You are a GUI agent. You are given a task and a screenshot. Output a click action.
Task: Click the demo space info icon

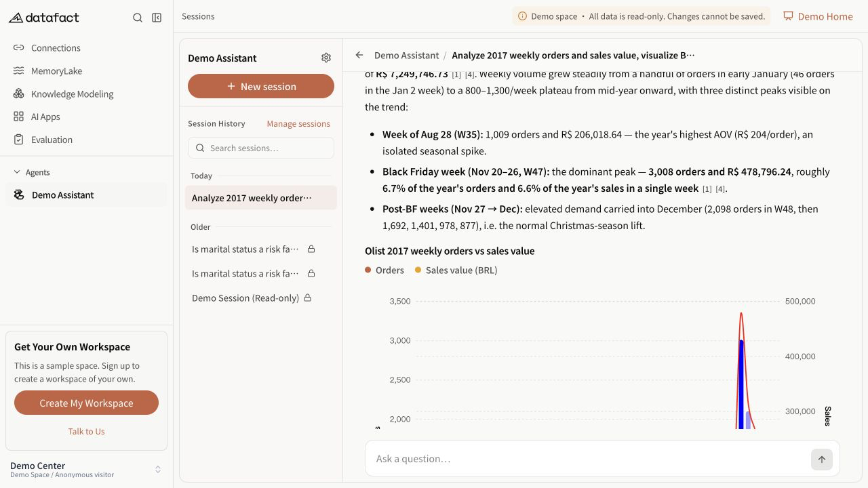522,16
